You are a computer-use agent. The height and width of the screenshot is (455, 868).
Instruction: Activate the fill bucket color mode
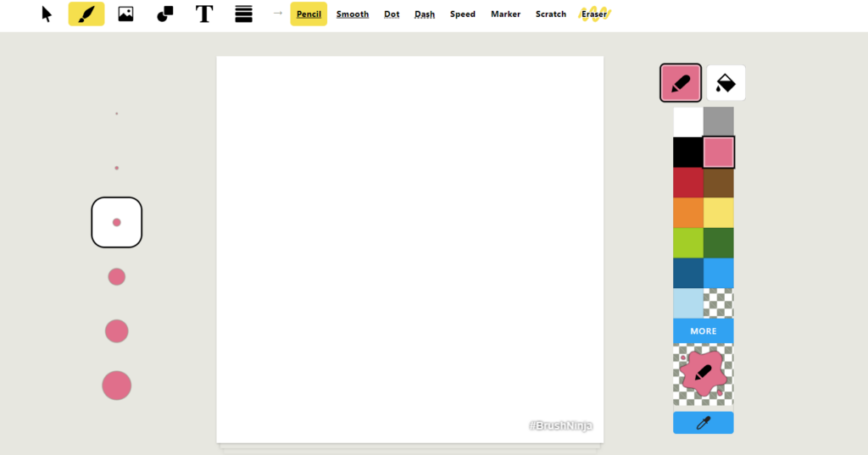(x=726, y=83)
